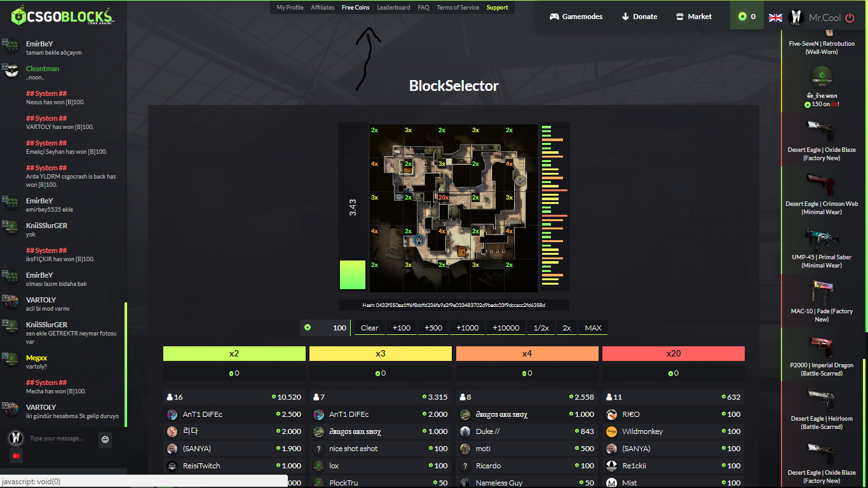Open Gamemodes via its controller icon
Viewport: 868px width, 488px height.
[554, 17]
